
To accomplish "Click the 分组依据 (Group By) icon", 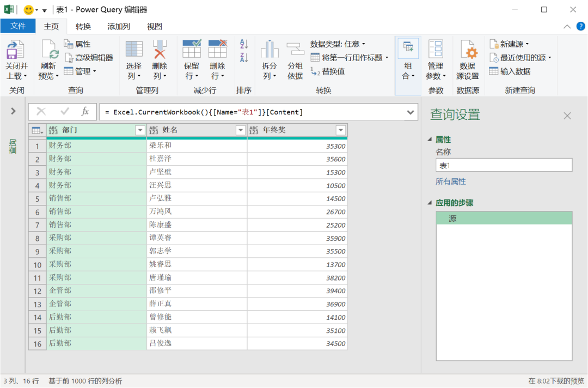I will coord(295,50).
